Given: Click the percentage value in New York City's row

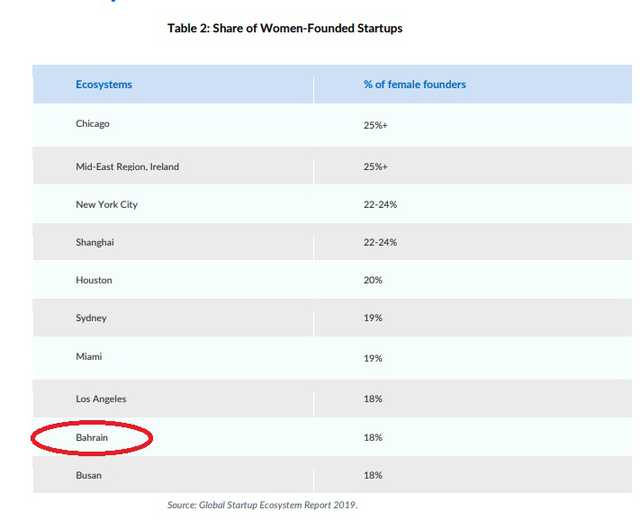Looking at the screenshot, I should 380,205.
